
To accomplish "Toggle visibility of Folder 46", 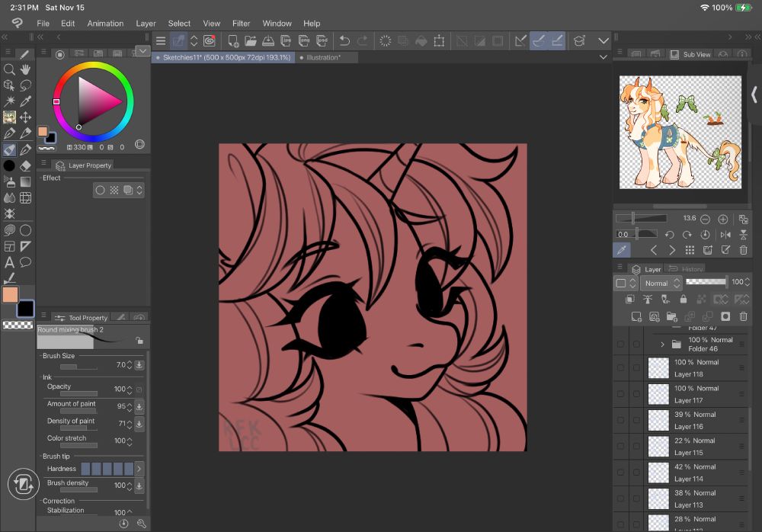I will (x=620, y=344).
